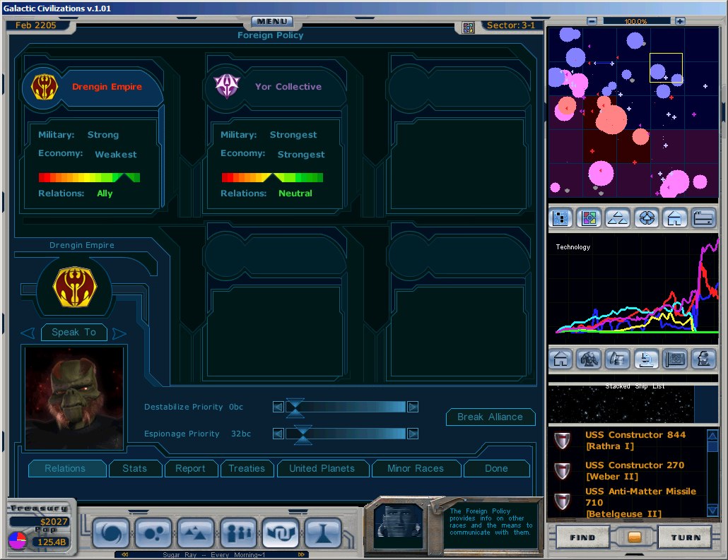Screen dimensions: 728x560
Task: Select the sector grid minimap mode icon
Action: point(560,218)
